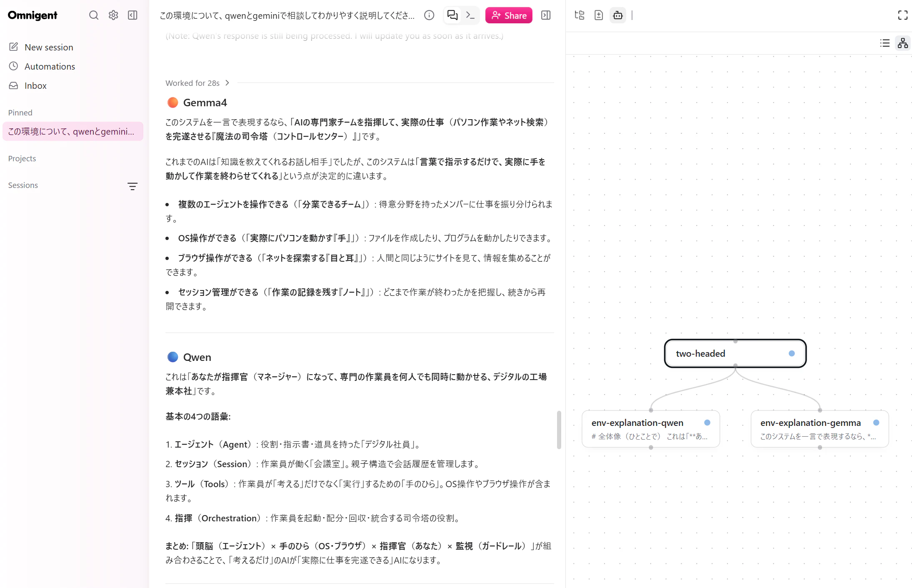Select pinned session about qwen and gemini
This screenshot has height=588, width=912.
[73, 132]
